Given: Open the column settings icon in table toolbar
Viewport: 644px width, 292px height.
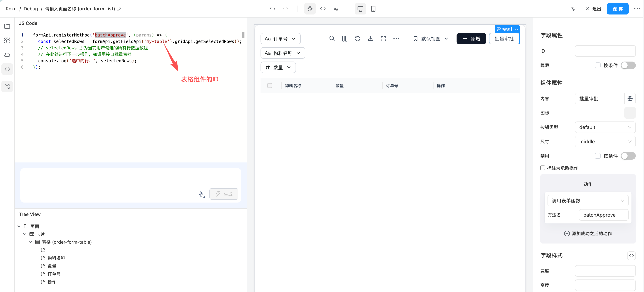Looking at the screenshot, I should 345,39.
